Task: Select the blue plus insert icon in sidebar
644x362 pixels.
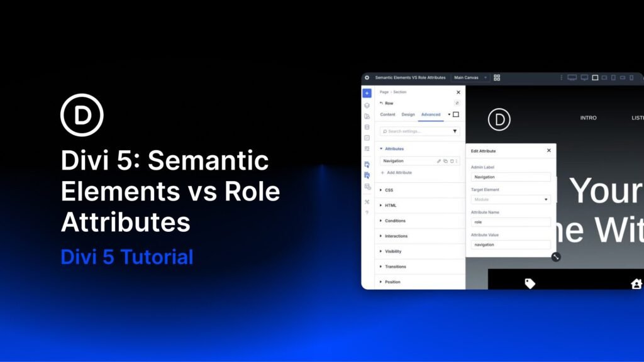Action: tap(367, 93)
